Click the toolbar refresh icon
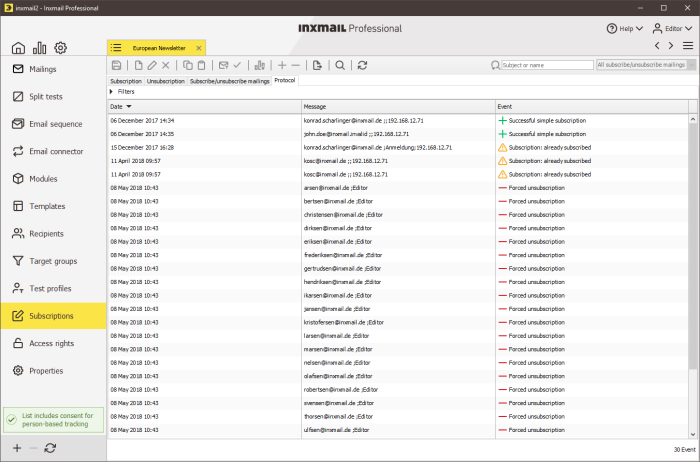The width and height of the screenshot is (700, 462). [x=362, y=65]
